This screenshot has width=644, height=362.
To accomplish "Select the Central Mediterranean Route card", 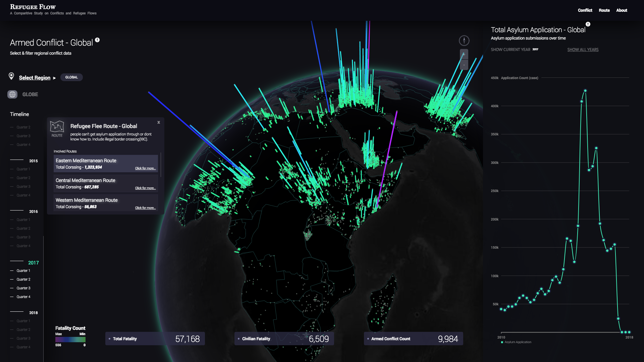I will pos(106,183).
